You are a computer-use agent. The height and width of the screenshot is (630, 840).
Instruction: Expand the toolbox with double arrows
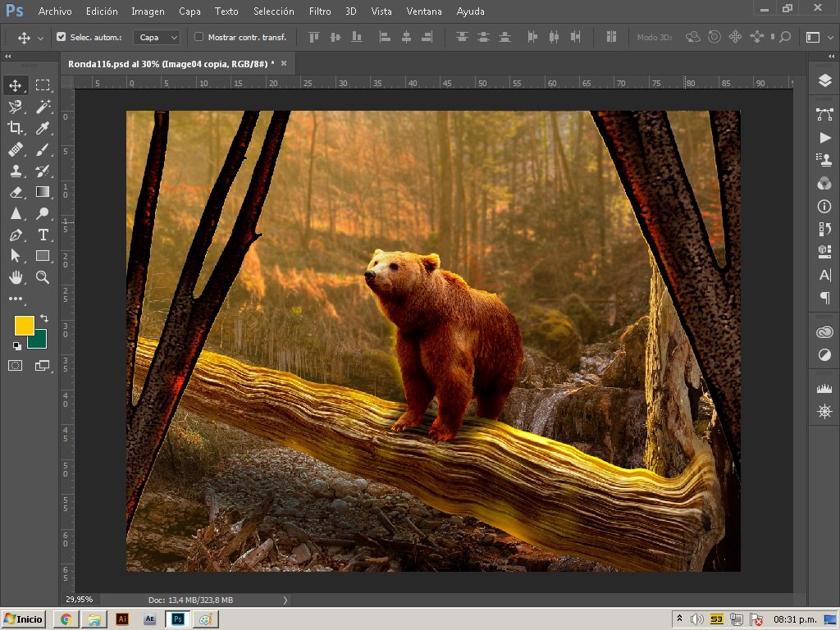[8, 56]
